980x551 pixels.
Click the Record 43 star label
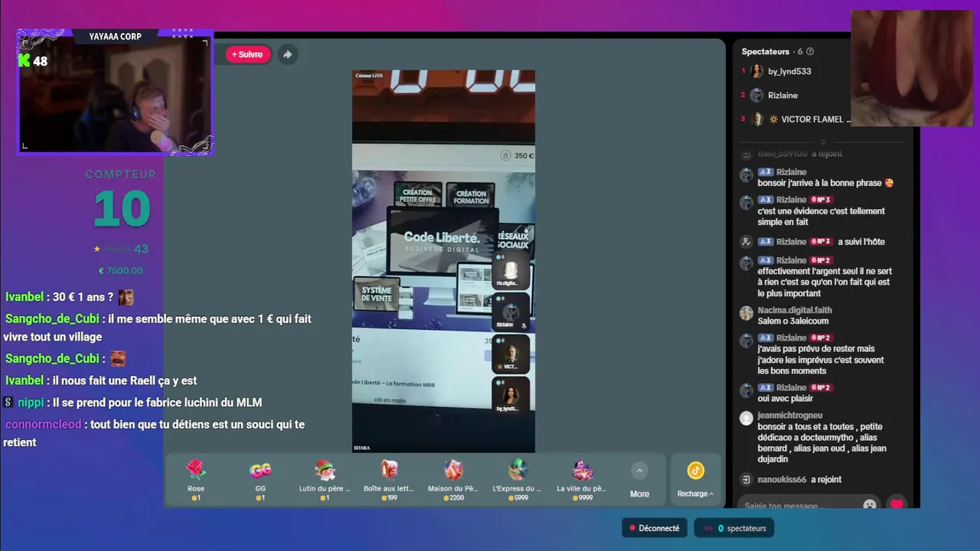pos(120,249)
